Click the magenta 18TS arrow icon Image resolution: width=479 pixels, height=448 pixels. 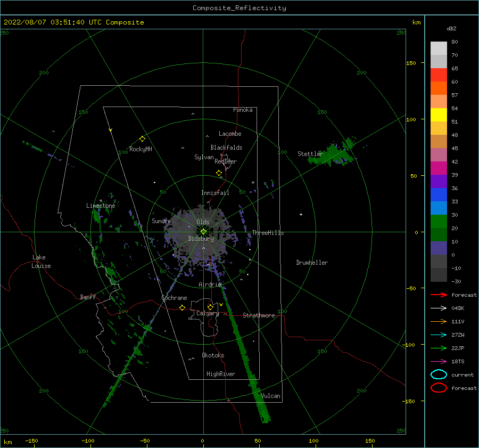(439, 362)
